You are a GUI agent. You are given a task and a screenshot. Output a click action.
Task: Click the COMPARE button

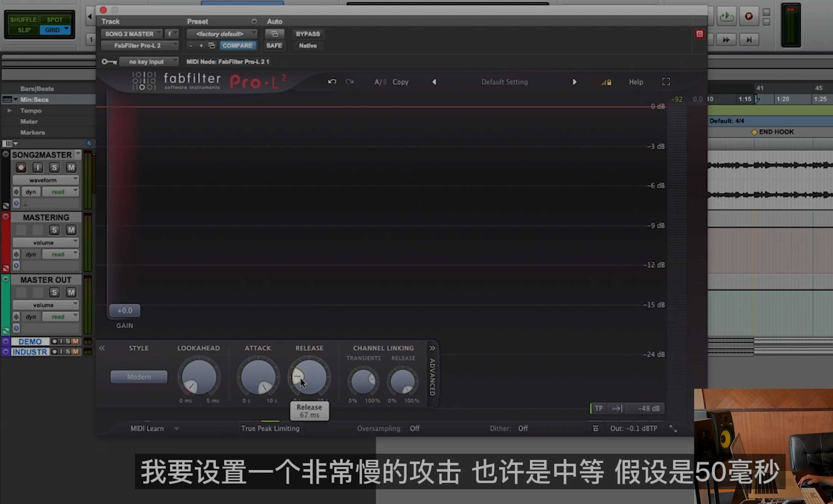[x=237, y=46]
